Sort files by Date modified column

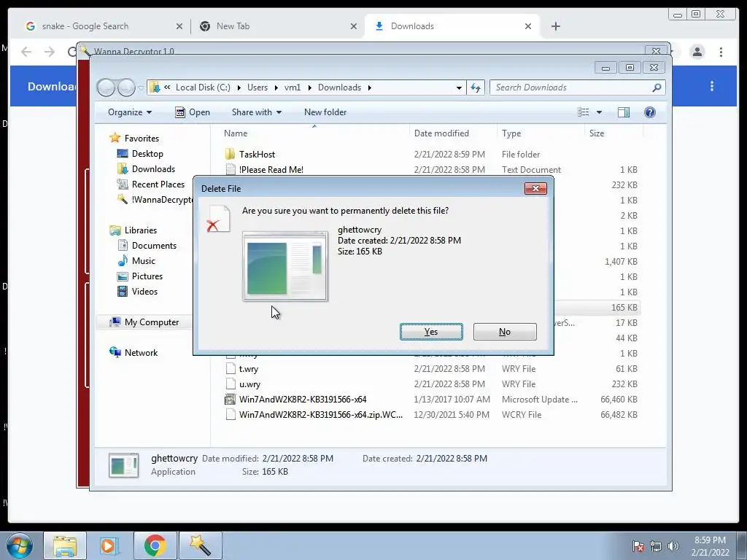441,133
